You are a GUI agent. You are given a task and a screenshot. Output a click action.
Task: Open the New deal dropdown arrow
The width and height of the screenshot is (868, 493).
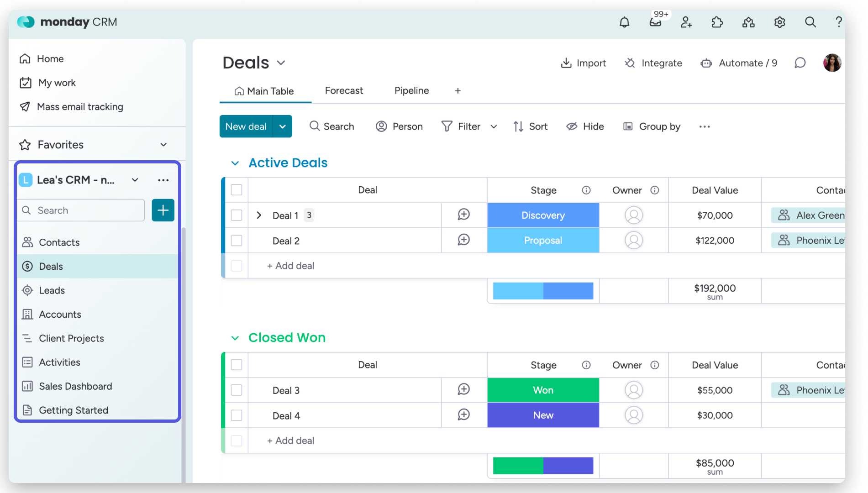[x=282, y=126]
